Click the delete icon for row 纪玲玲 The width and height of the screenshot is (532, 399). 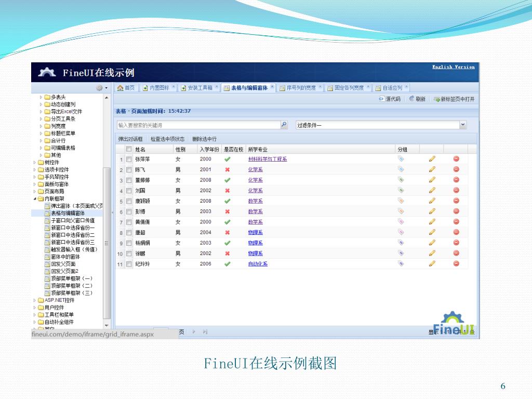click(x=456, y=263)
